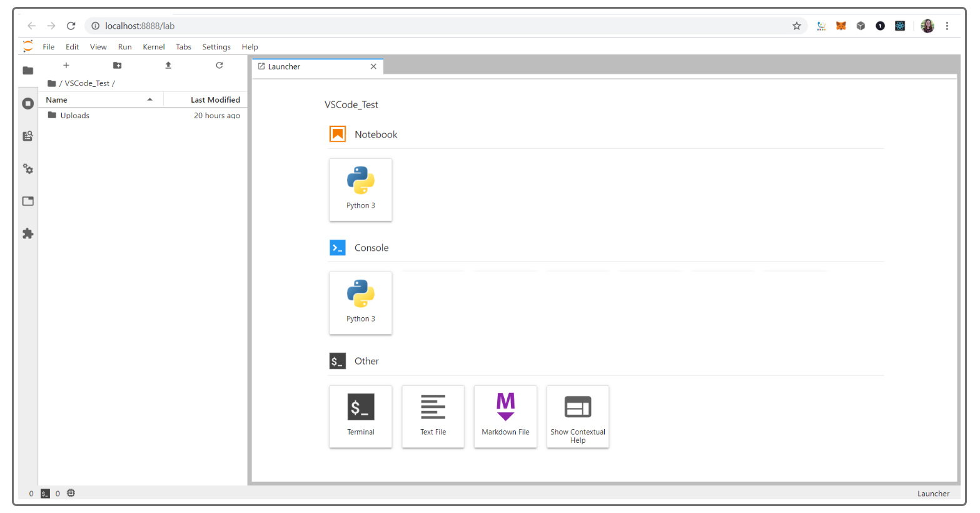The image size is (980, 513).
Task: Open the Settings menu
Action: tap(216, 47)
